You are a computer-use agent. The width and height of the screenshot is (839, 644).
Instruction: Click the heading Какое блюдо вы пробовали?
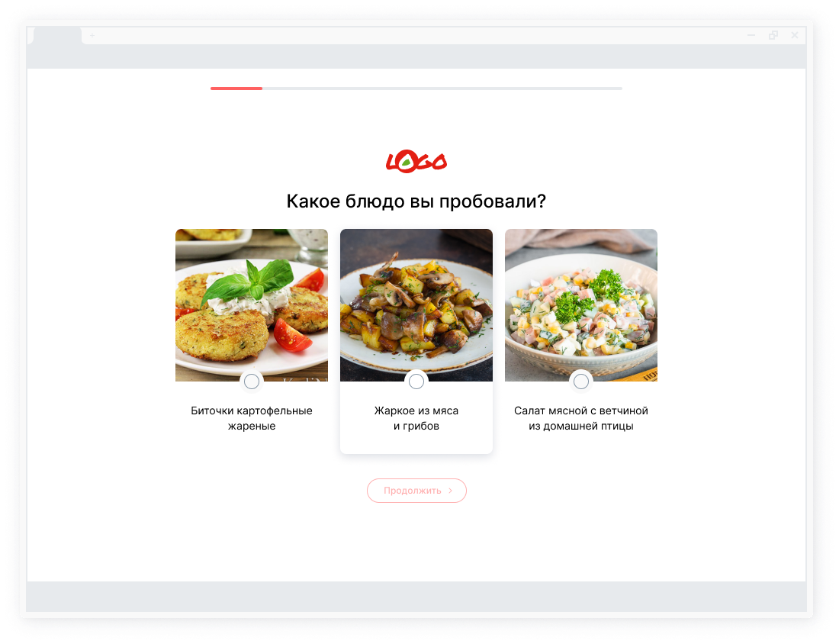click(416, 201)
